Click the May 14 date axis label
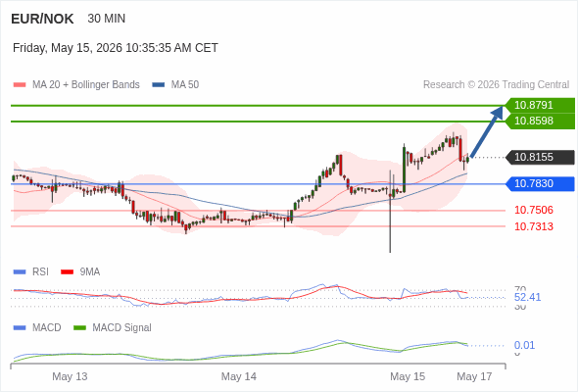578x392 pixels. [238, 376]
